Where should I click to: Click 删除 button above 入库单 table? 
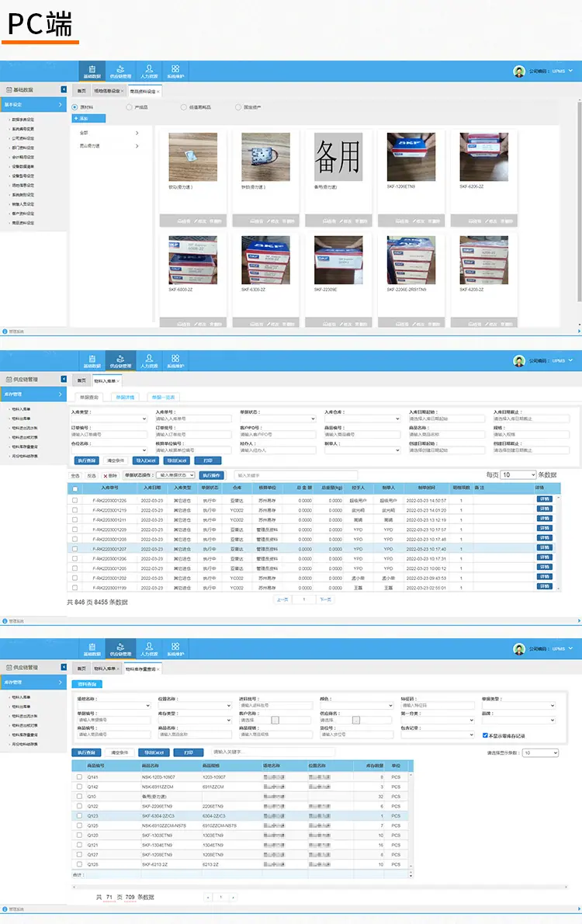tap(110, 475)
